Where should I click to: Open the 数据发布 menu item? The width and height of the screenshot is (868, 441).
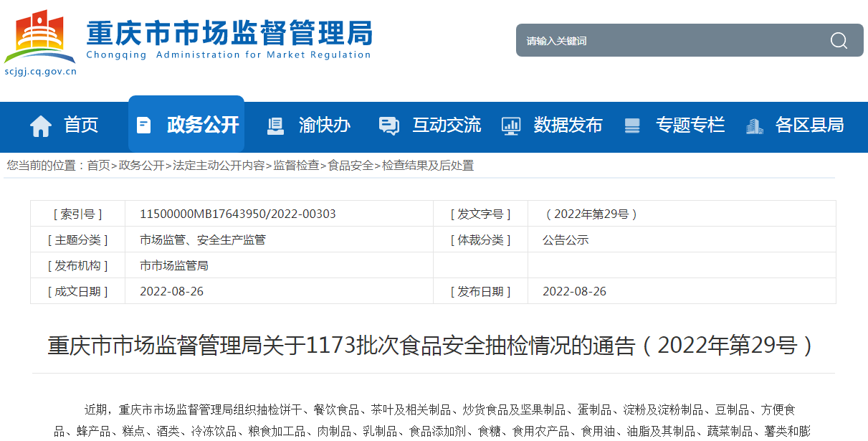tap(568, 125)
